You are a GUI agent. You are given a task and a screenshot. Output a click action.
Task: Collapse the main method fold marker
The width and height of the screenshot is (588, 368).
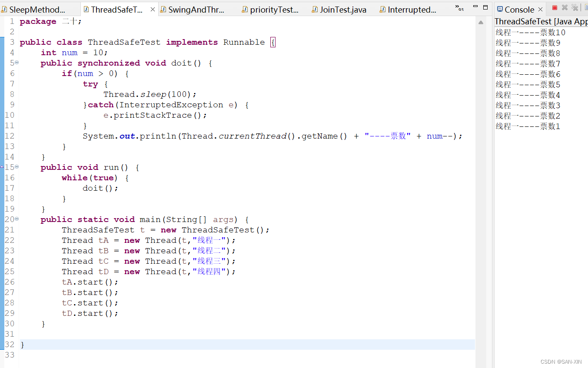pyautogui.click(x=17, y=219)
